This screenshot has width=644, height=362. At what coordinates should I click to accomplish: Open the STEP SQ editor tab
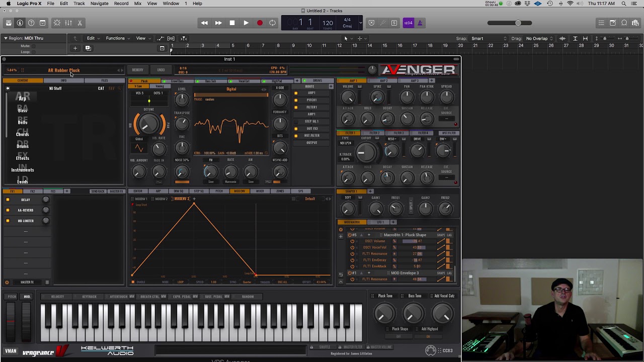pyautogui.click(x=199, y=191)
